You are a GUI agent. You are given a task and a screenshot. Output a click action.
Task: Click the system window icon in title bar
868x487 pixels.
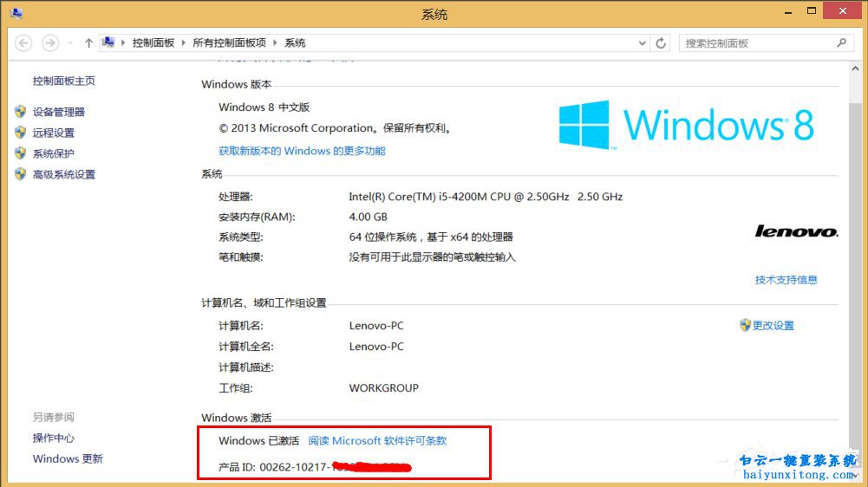click(x=16, y=12)
